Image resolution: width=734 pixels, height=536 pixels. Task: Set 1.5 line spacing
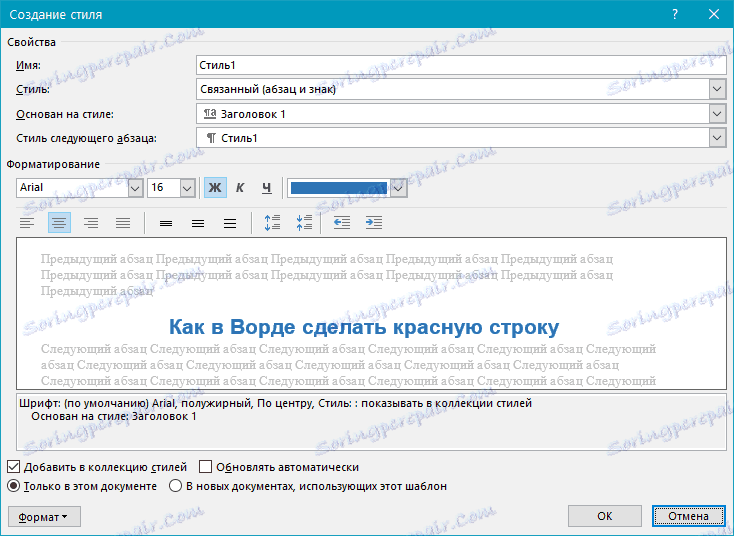click(x=198, y=223)
